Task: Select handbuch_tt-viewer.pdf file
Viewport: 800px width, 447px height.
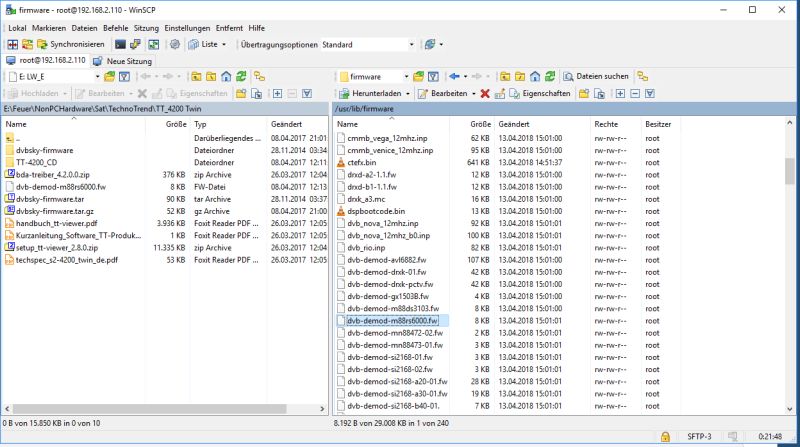Action: click(57, 224)
